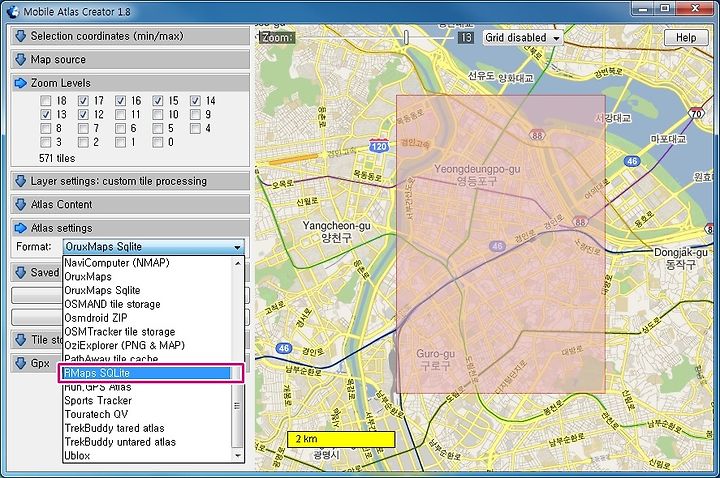The width and height of the screenshot is (720, 478).
Task: Expand the Atlas Content panel
Action: click(x=130, y=205)
